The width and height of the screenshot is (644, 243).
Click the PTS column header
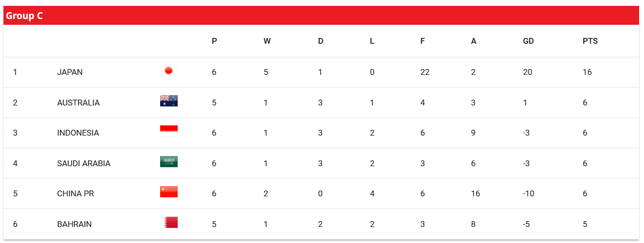coord(590,41)
